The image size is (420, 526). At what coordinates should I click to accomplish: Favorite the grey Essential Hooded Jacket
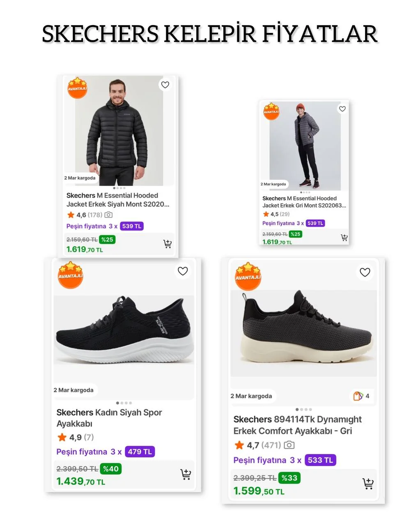coord(342,108)
